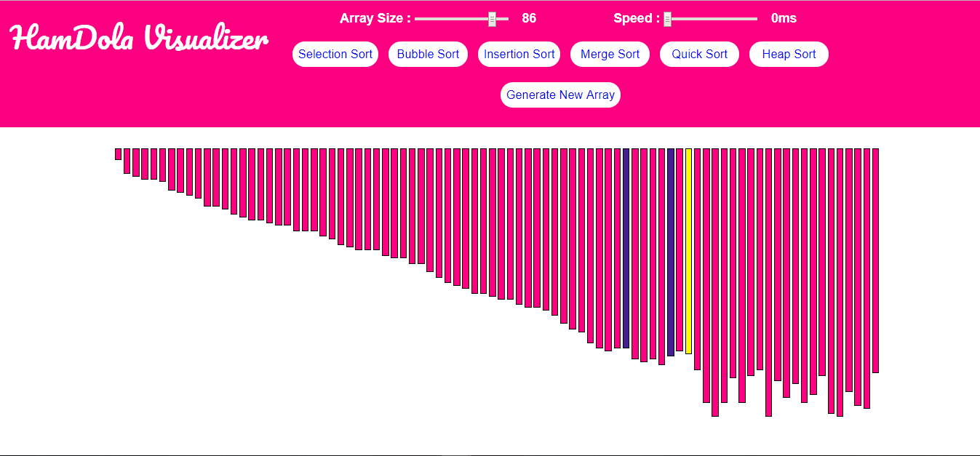Run Bubble Sort on the array
Viewport: 980px width, 456px height.
(428, 55)
